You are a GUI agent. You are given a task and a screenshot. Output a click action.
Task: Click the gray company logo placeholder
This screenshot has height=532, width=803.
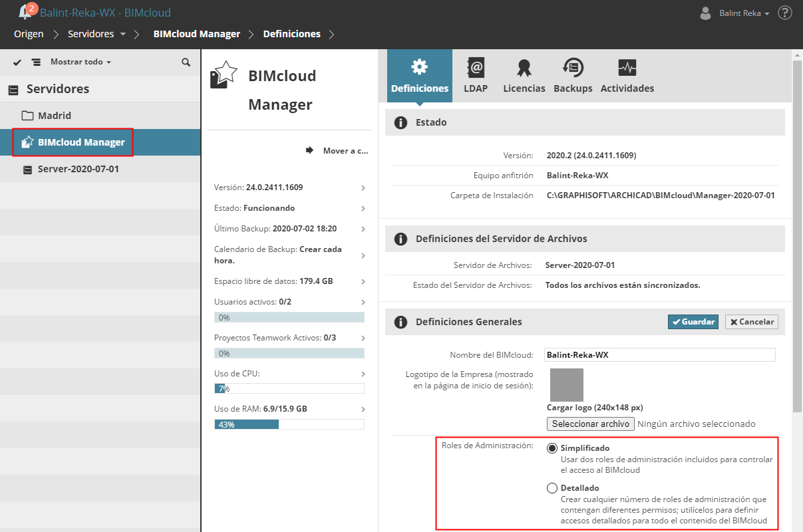coord(567,385)
